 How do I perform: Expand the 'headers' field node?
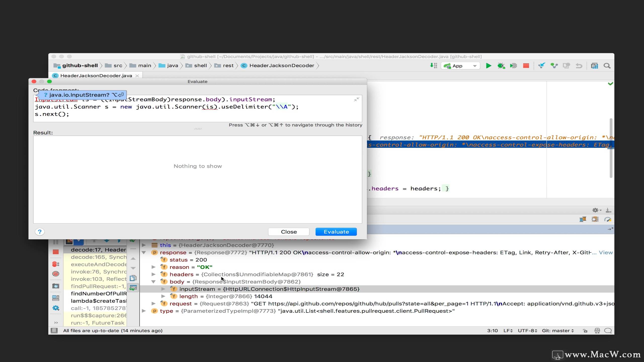coord(153,274)
